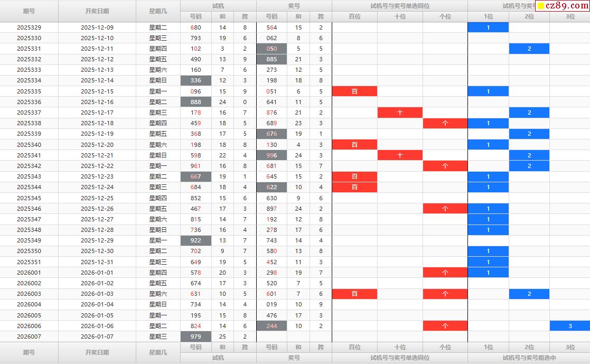
Task: Click the period number 2026001 cell
Action: click(x=29, y=273)
